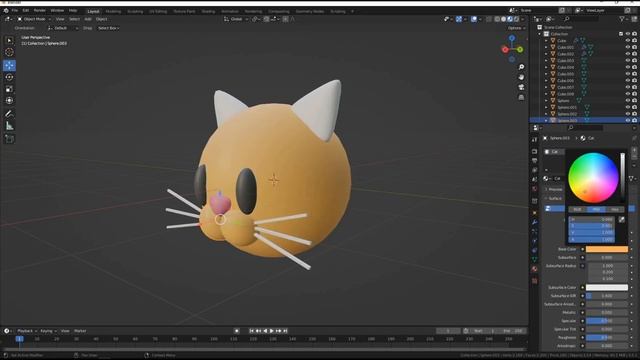Expand the Cube row in outliner
The width and height of the screenshot is (640, 360).
(546, 40)
